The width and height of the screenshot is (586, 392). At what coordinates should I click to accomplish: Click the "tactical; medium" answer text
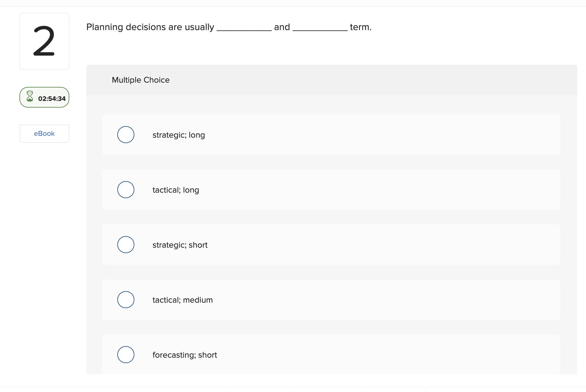tap(182, 300)
